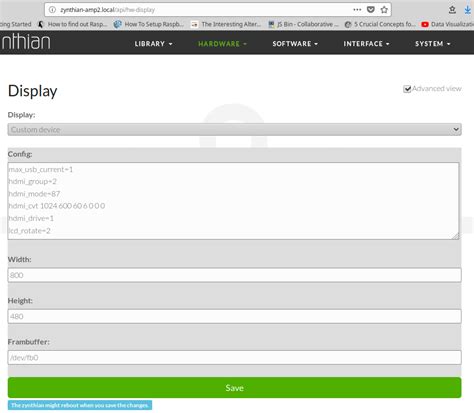474x413 pixels.
Task: Click the browser address bar URL
Action: [107, 10]
